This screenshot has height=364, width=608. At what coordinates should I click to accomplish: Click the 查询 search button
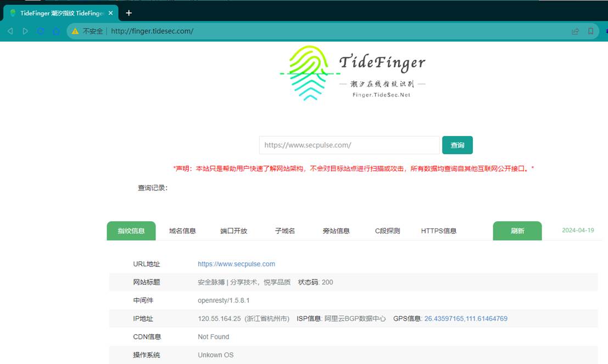457,145
